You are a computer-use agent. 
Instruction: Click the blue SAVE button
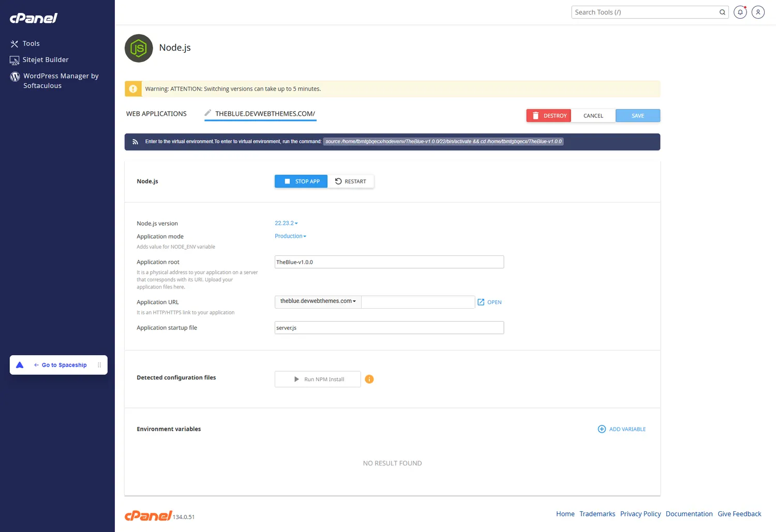click(x=638, y=116)
